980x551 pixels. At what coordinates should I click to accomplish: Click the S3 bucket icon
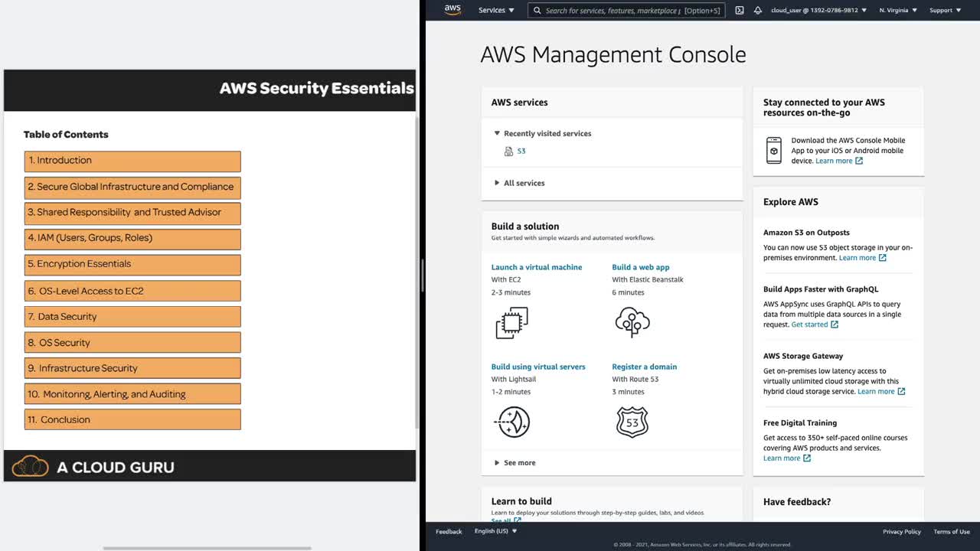coord(508,152)
